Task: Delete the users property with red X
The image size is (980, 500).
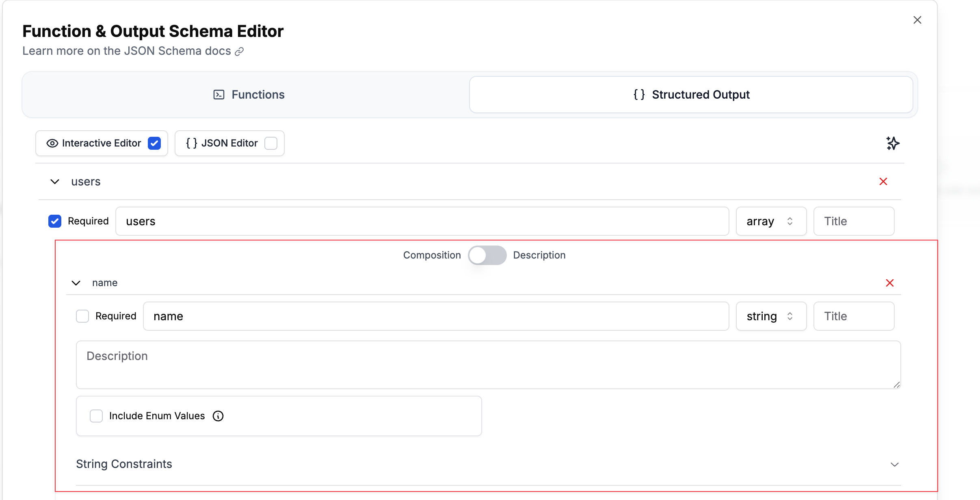Action: pos(883,181)
